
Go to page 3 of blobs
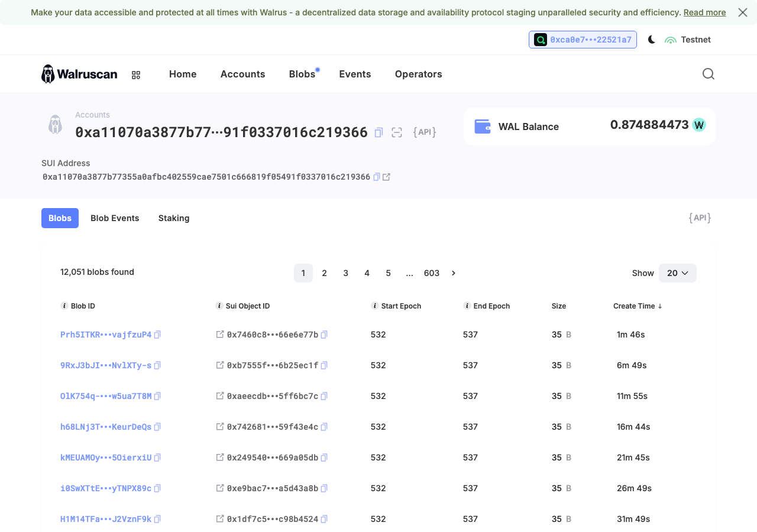346,273
